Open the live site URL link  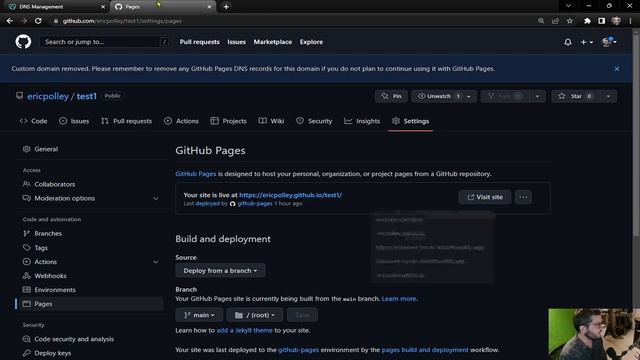point(291,195)
